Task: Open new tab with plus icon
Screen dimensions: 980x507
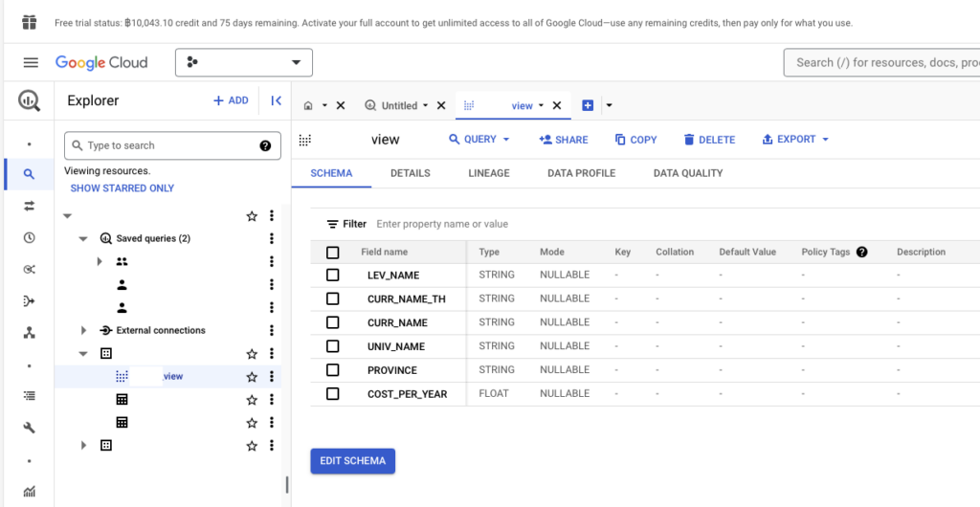Action: 588,105
